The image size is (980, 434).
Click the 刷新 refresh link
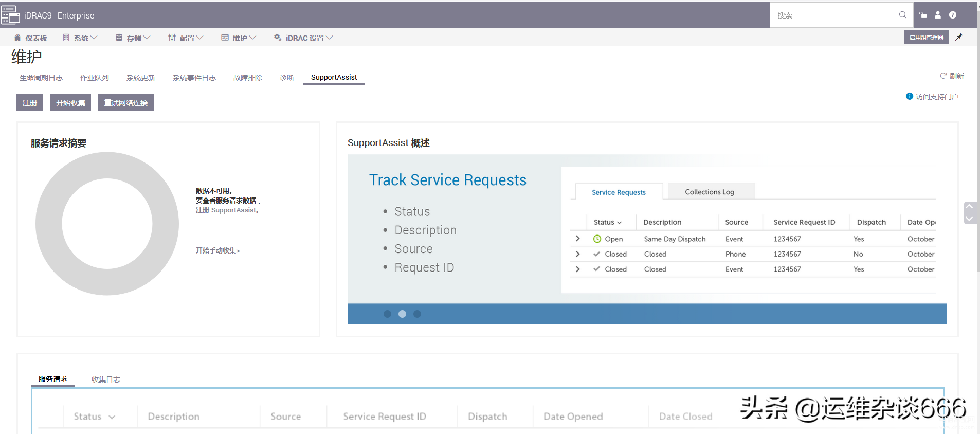click(x=956, y=76)
